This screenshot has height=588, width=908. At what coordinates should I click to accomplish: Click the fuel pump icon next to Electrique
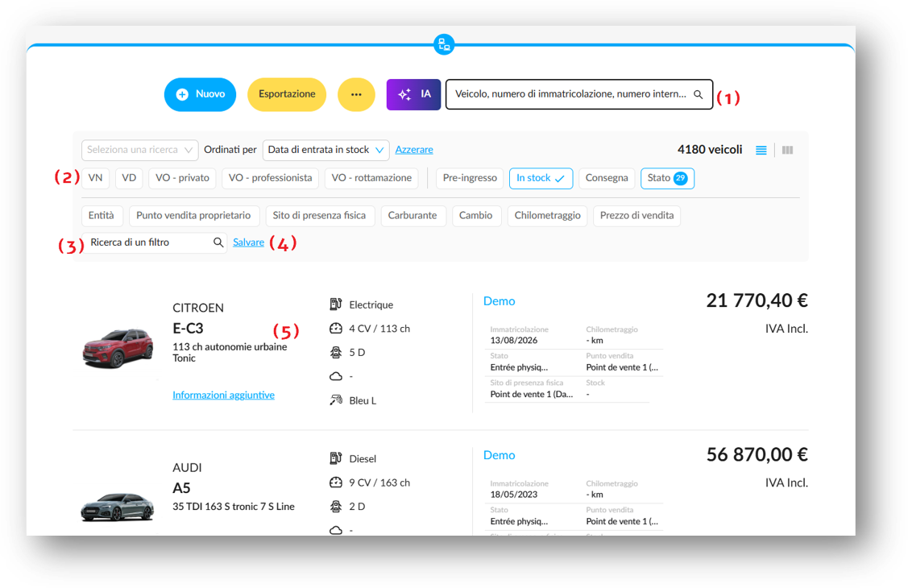point(336,304)
